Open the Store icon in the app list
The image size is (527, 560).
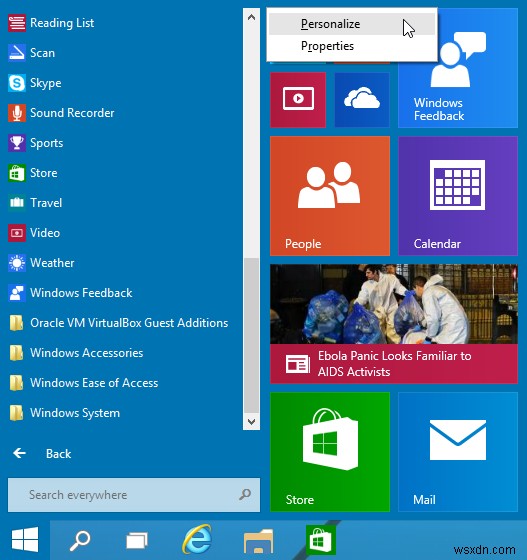[17, 173]
